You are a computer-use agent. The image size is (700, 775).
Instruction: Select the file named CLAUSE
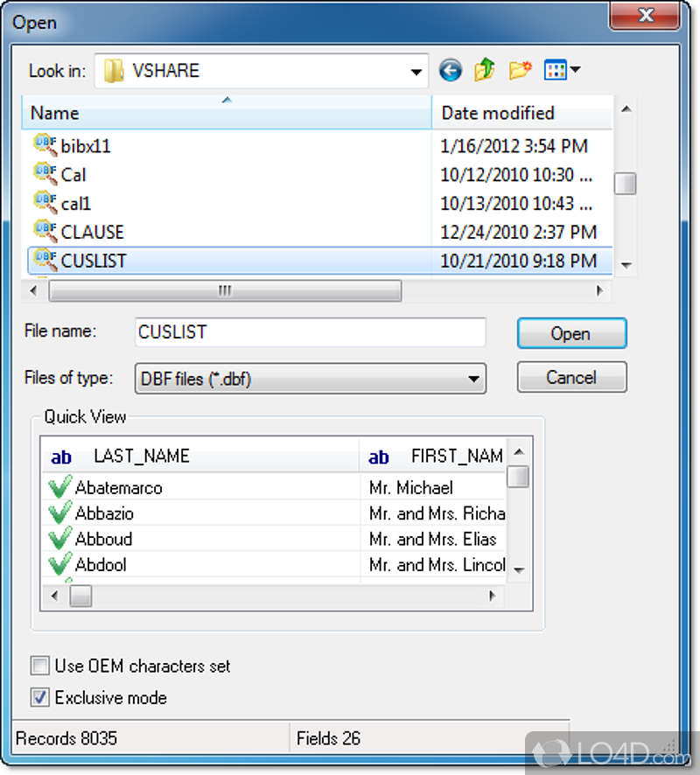(x=93, y=233)
